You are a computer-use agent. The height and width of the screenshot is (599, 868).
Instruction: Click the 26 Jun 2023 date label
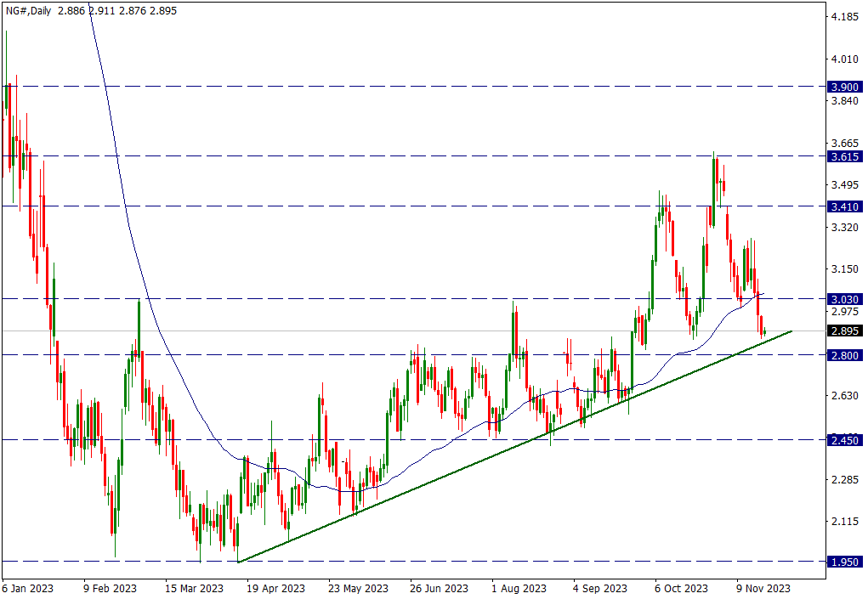pos(439,588)
